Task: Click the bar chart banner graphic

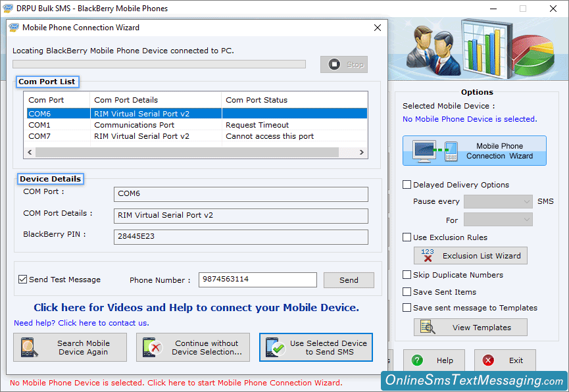Action: click(x=486, y=48)
